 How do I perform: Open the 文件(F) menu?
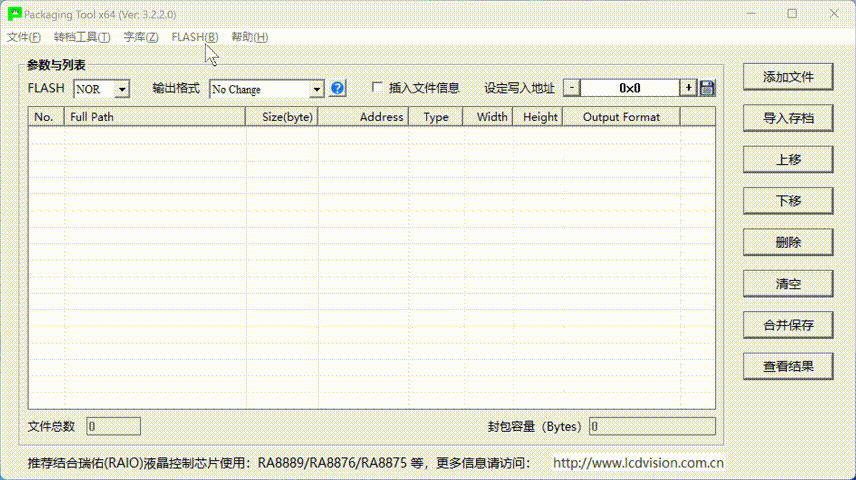point(23,37)
